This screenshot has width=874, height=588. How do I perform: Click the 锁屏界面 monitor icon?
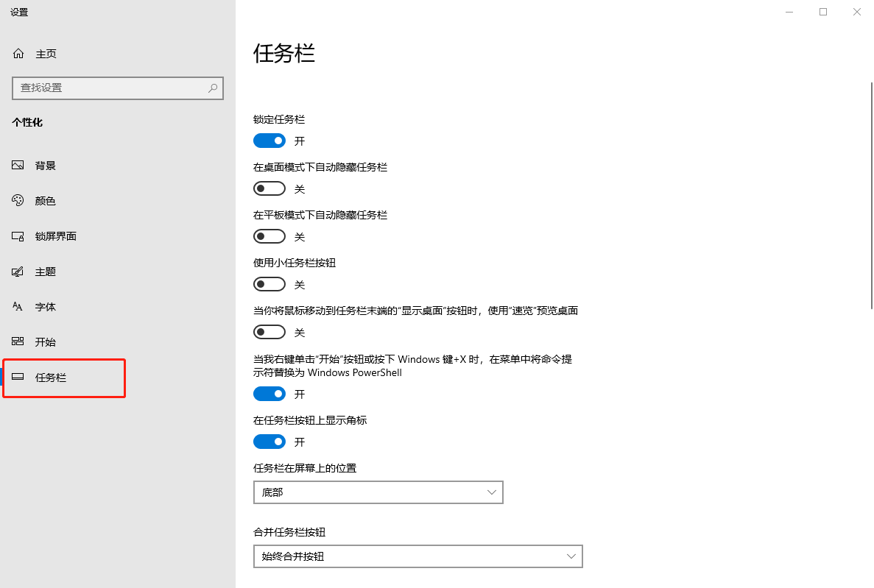[x=18, y=236]
